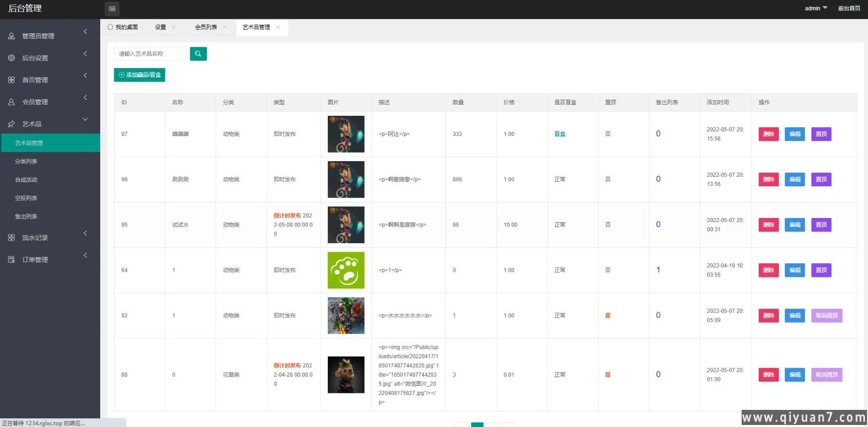The image size is (868, 427).
Task: Switch to the 我的桌面 tab
Action: [x=122, y=27]
